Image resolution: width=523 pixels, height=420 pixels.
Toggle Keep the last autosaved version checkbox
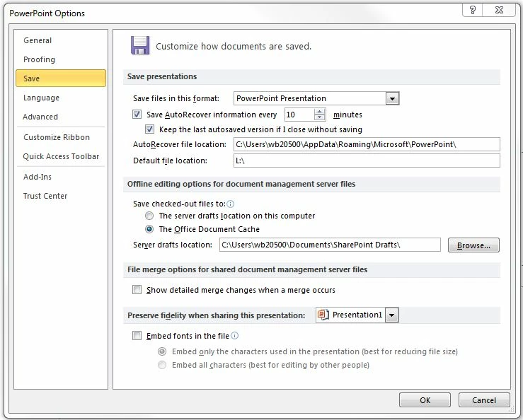click(x=149, y=129)
